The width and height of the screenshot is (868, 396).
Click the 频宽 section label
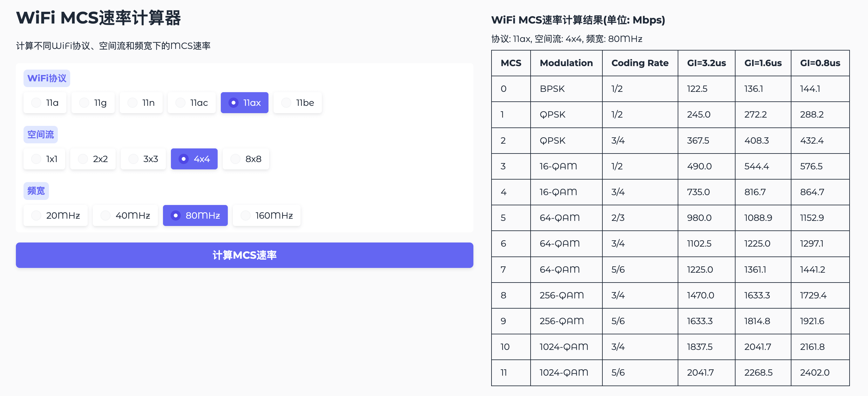tap(36, 191)
